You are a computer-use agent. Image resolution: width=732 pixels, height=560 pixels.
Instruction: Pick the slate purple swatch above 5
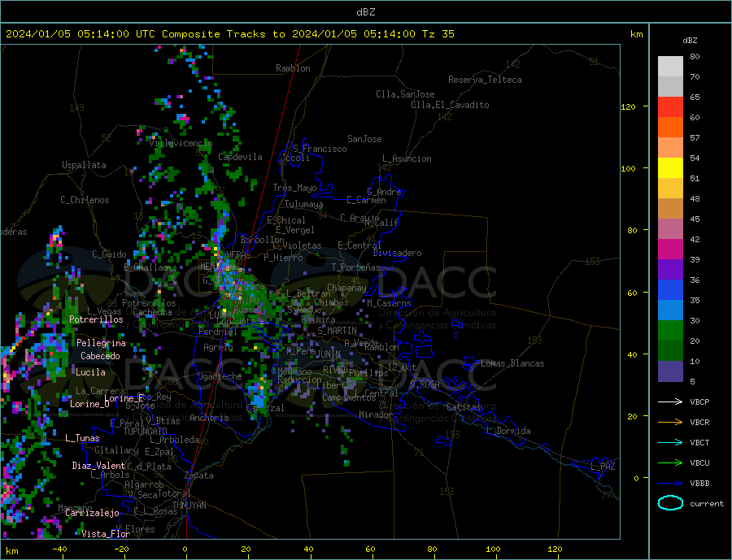670,371
